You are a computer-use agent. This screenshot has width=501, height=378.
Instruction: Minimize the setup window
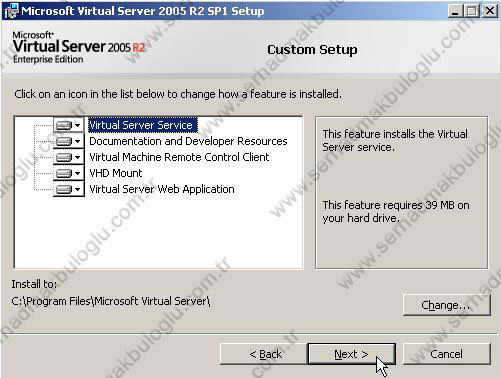455,11
